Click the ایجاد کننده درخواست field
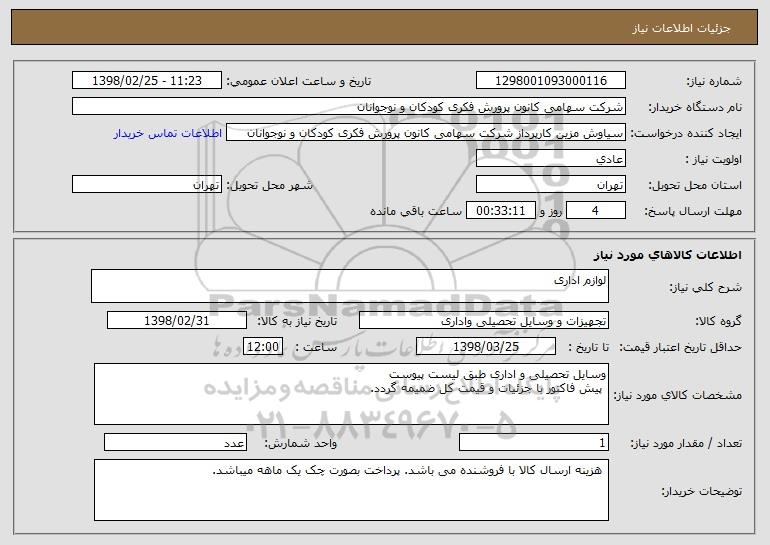 426,132
